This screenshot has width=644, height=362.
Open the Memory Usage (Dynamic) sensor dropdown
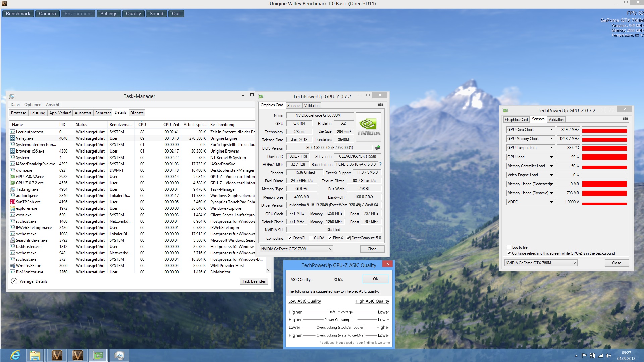click(551, 193)
